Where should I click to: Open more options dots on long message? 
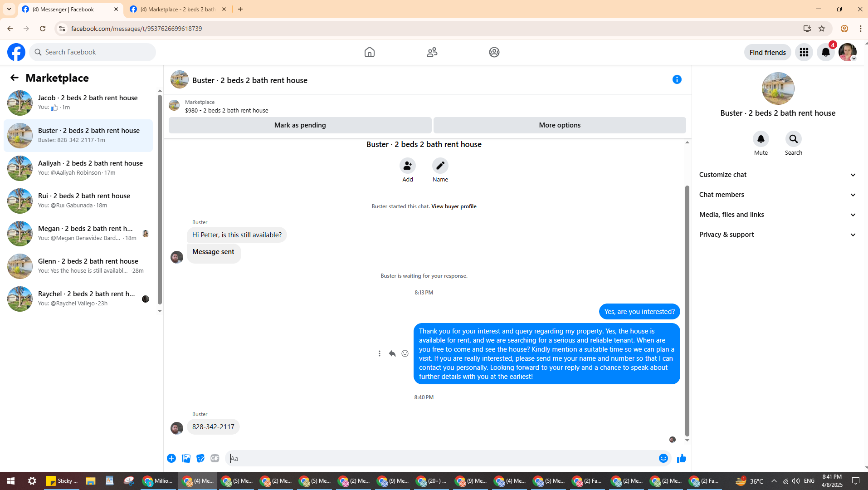[x=380, y=353]
